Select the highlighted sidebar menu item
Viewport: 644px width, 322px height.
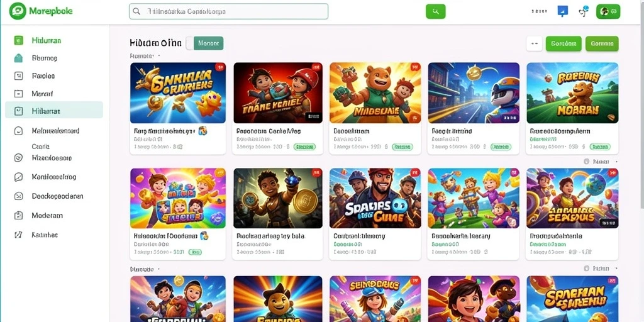point(54,111)
